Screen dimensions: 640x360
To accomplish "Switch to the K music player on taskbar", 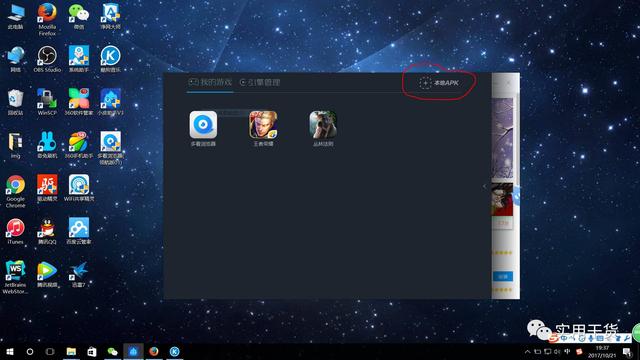I will 174,351.
